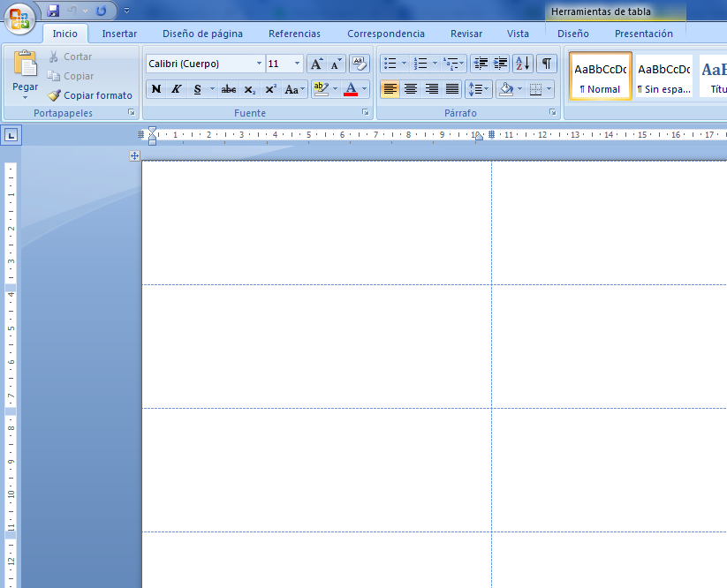The width and height of the screenshot is (727, 588).
Task: Open the Office button menu
Action: [19, 19]
